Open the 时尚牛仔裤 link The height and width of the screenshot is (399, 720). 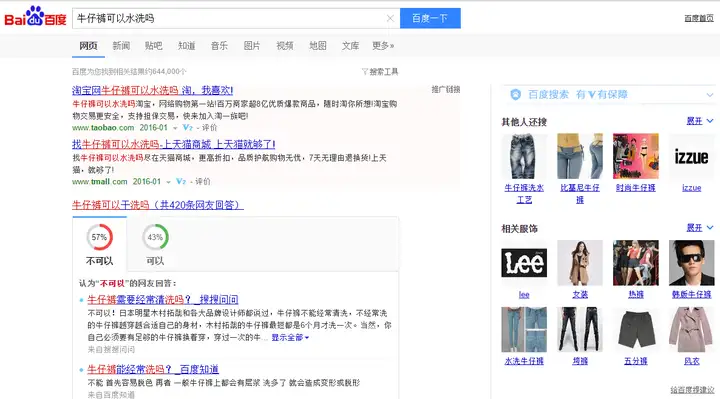636,188
